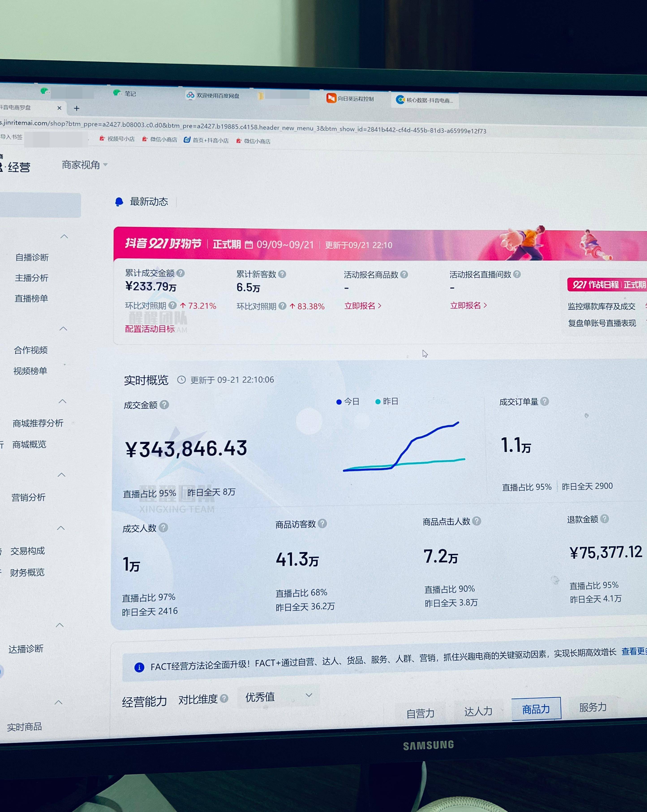Switch to 向日葵远程控制 tab
647x812 pixels.
pyautogui.click(x=350, y=98)
